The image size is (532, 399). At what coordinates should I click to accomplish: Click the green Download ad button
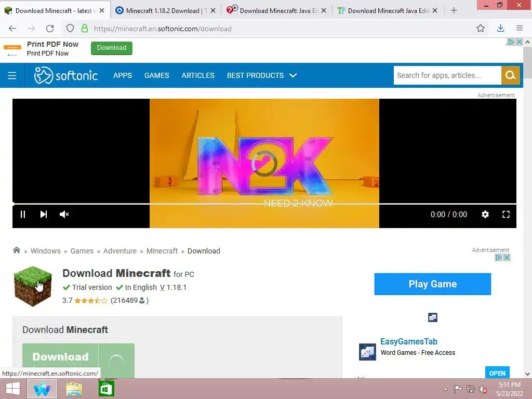pos(112,48)
